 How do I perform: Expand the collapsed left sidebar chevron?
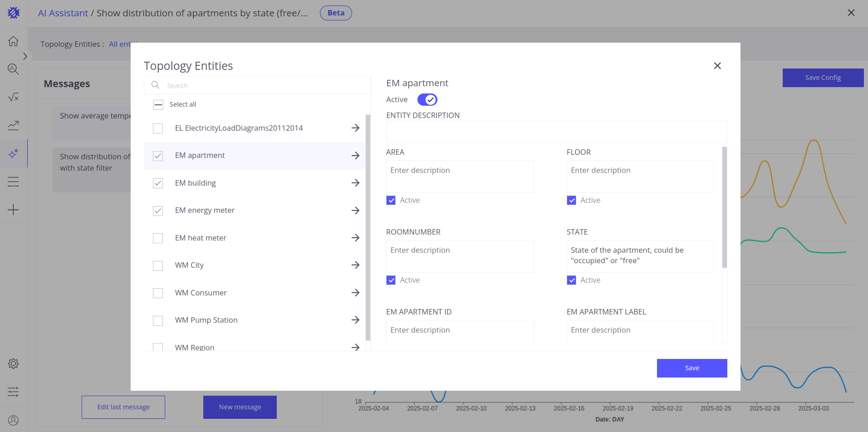(25, 56)
